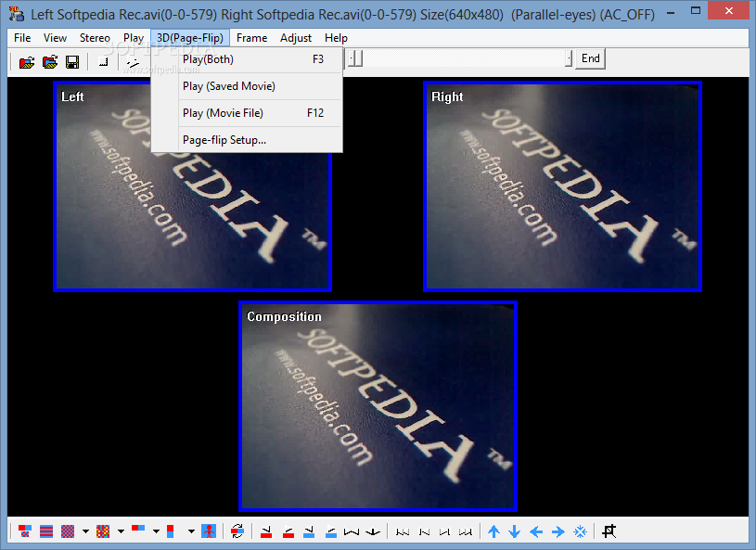Screen dimensions: 756x550
Task: Open the File menu
Action: click(x=22, y=38)
